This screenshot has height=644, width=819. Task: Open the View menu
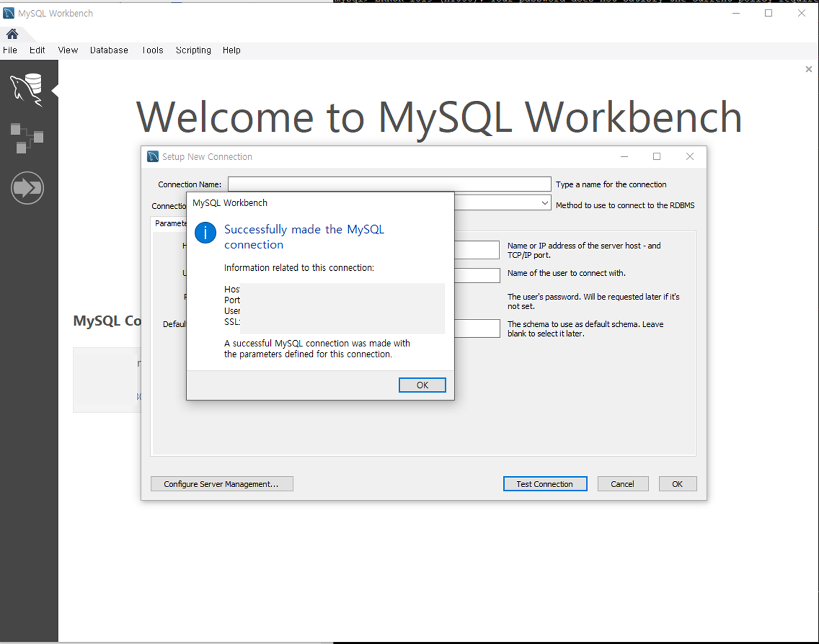(68, 50)
